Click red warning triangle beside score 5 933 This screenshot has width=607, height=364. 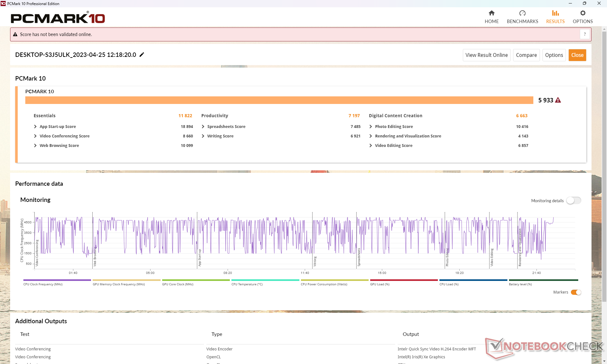(x=558, y=100)
